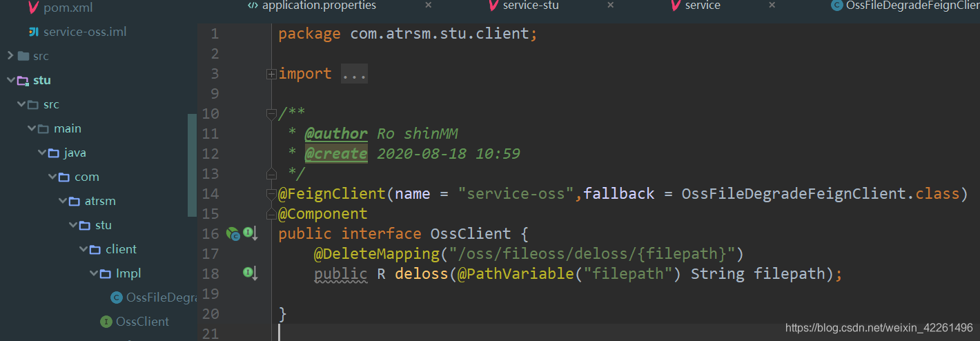Collapse the com package arrow

(52, 177)
